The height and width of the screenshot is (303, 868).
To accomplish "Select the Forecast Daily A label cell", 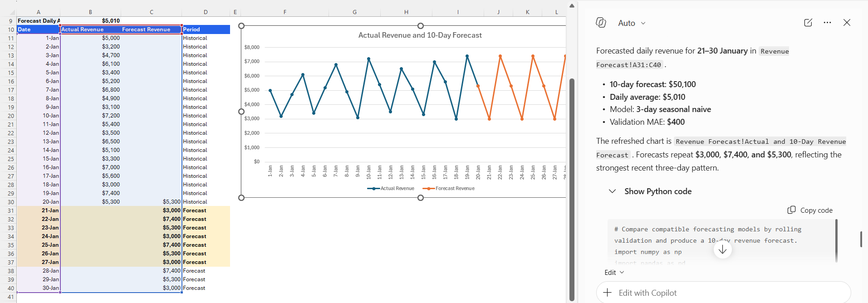I will [39, 21].
